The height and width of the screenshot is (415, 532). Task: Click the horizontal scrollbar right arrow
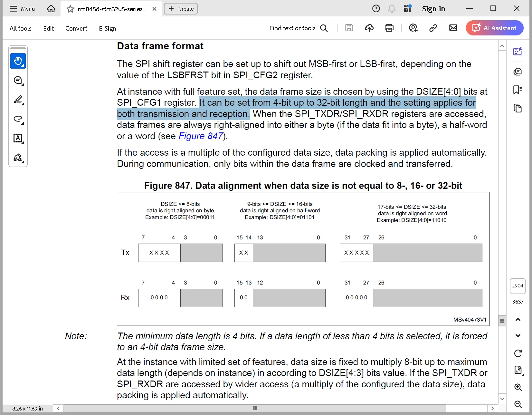[492, 408]
